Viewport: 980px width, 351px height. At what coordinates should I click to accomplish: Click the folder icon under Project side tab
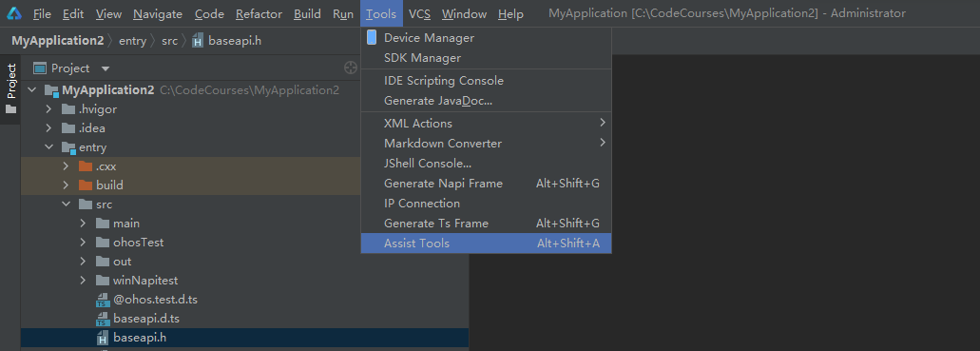coord(11,108)
